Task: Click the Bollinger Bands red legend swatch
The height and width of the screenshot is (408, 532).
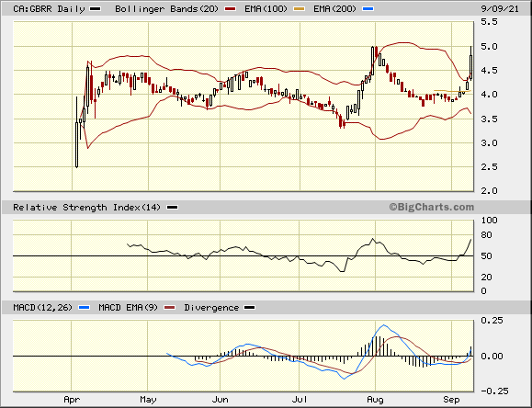Action: click(x=230, y=9)
